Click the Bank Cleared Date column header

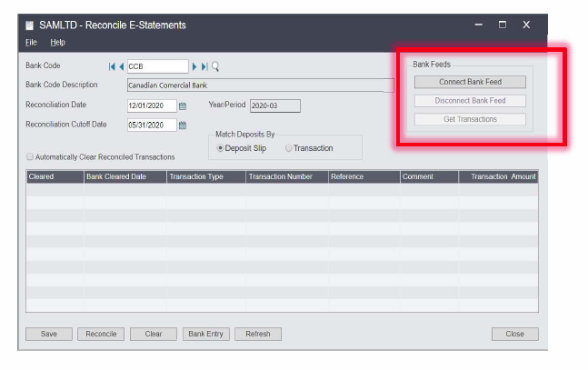click(125, 176)
